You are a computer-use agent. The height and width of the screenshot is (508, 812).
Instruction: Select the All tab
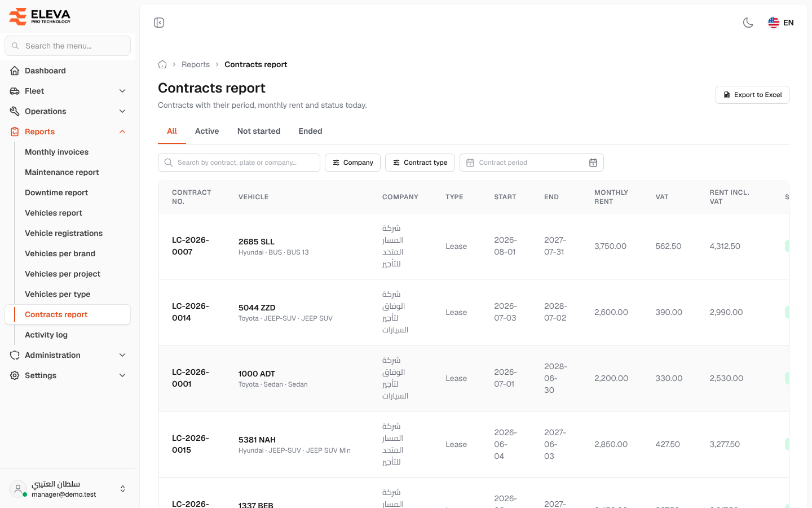point(172,131)
